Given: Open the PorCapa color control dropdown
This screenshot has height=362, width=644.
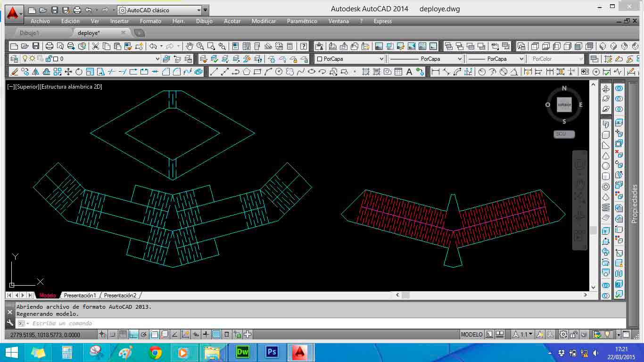Looking at the screenshot, I should (350, 59).
